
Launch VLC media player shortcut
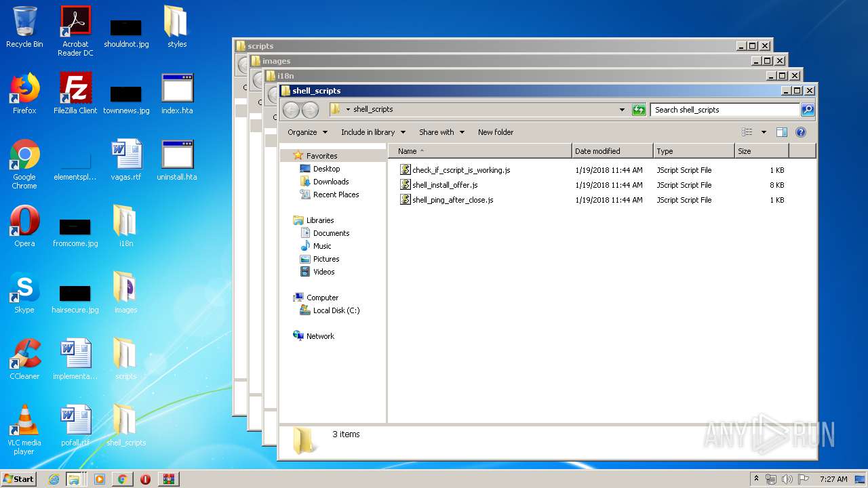[24, 430]
